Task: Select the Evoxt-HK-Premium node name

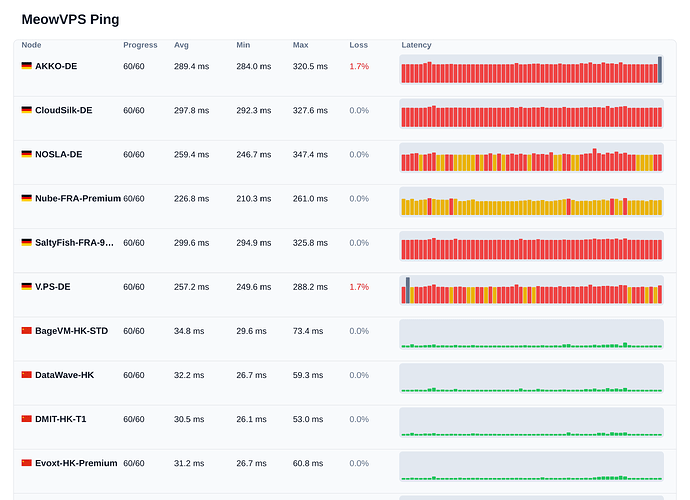Action: tap(76, 463)
